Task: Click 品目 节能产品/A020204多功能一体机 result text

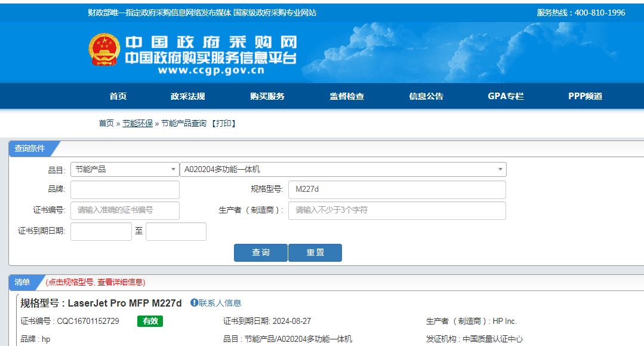Action: pyautogui.click(x=288, y=339)
